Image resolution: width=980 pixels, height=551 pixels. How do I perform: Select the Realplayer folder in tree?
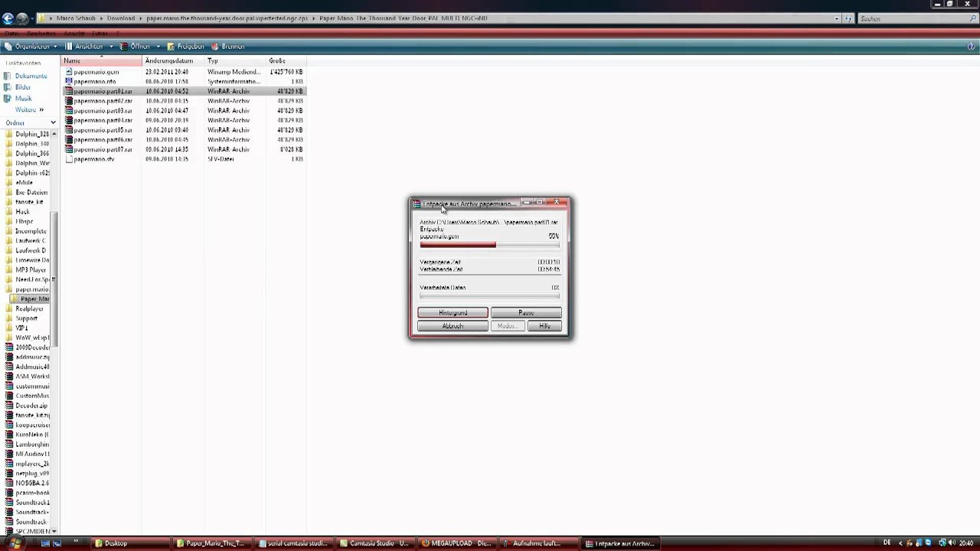click(29, 308)
